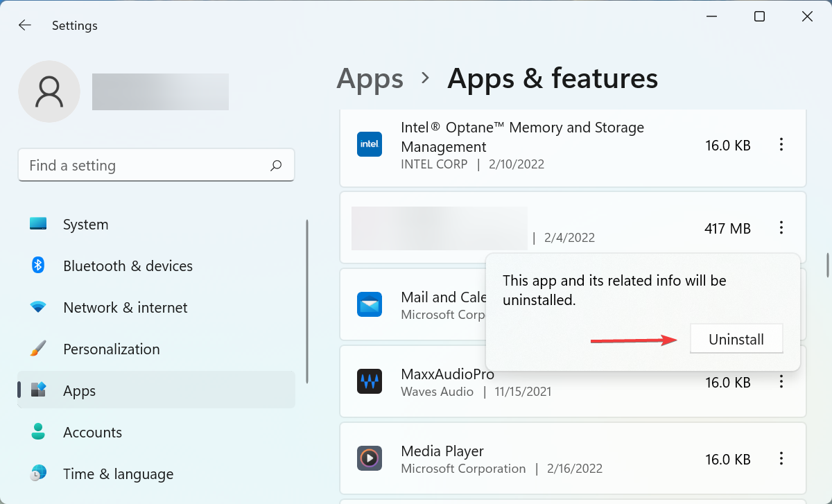The width and height of the screenshot is (832, 504).
Task: Open the three-dot menu for Intel Optane
Action: coord(781,144)
